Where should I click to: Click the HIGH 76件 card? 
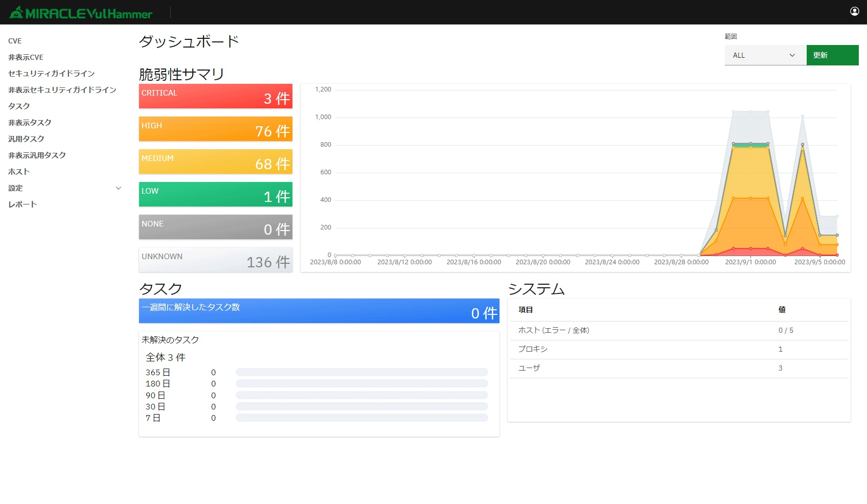[215, 129]
